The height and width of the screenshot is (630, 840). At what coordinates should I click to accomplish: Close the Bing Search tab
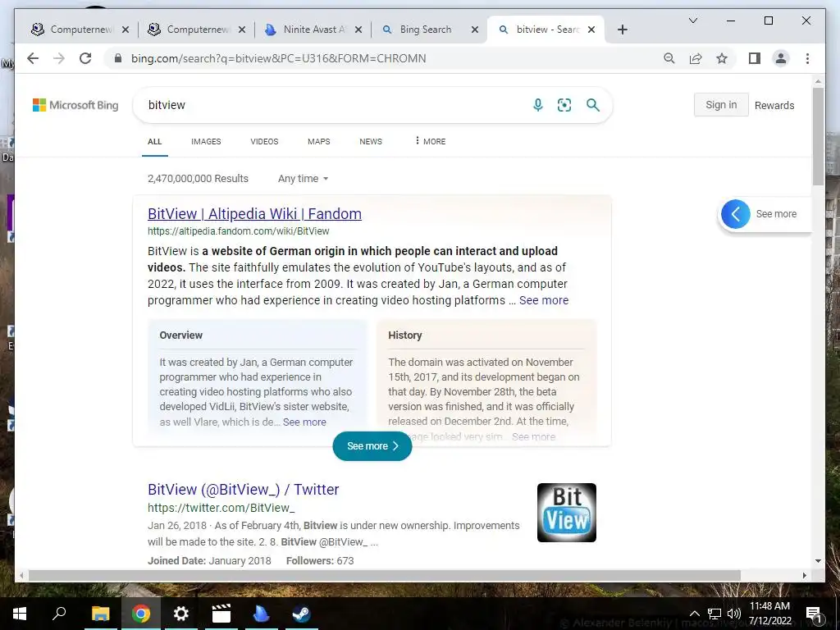[x=475, y=30]
